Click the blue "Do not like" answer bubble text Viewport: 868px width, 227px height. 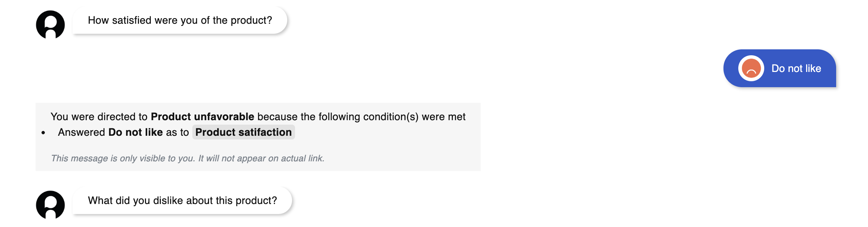(796, 69)
